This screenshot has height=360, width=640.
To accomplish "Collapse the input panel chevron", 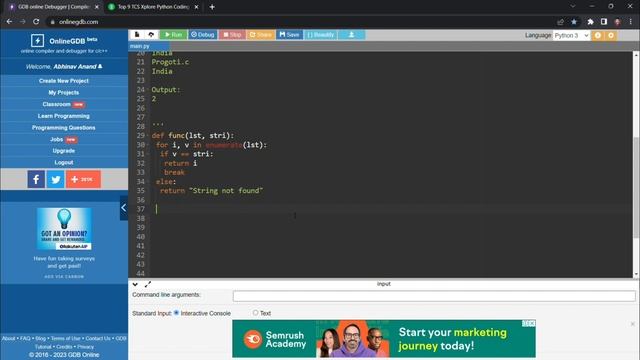I will 135,284.
